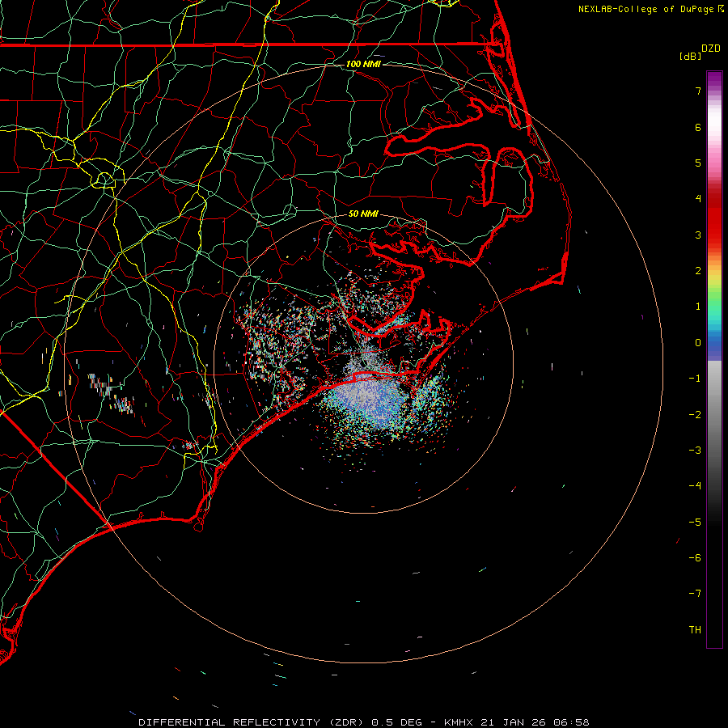This screenshot has height=728, width=728.
Task: Click the Differential Reflectivity (ZDR) title text
Action: [x=252, y=722]
